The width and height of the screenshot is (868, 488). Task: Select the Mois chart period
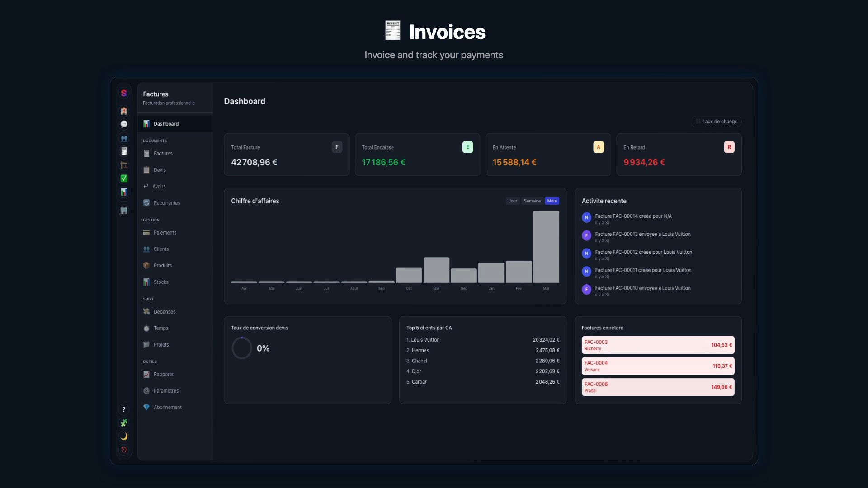coord(552,201)
